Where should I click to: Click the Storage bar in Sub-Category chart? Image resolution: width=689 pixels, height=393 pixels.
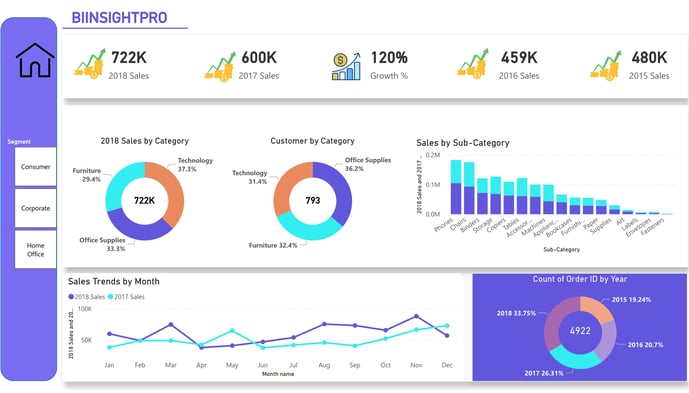(x=496, y=196)
